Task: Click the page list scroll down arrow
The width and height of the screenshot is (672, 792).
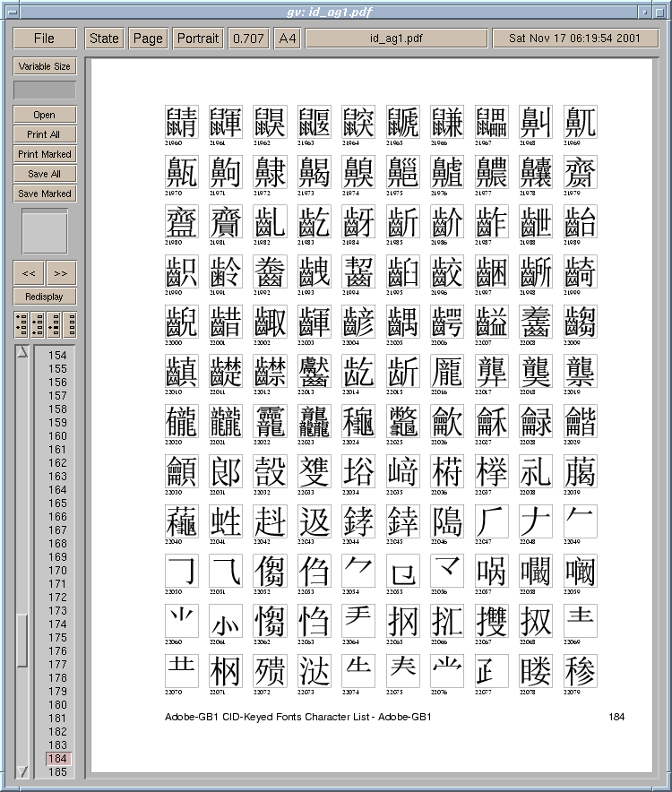Action: (x=22, y=770)
